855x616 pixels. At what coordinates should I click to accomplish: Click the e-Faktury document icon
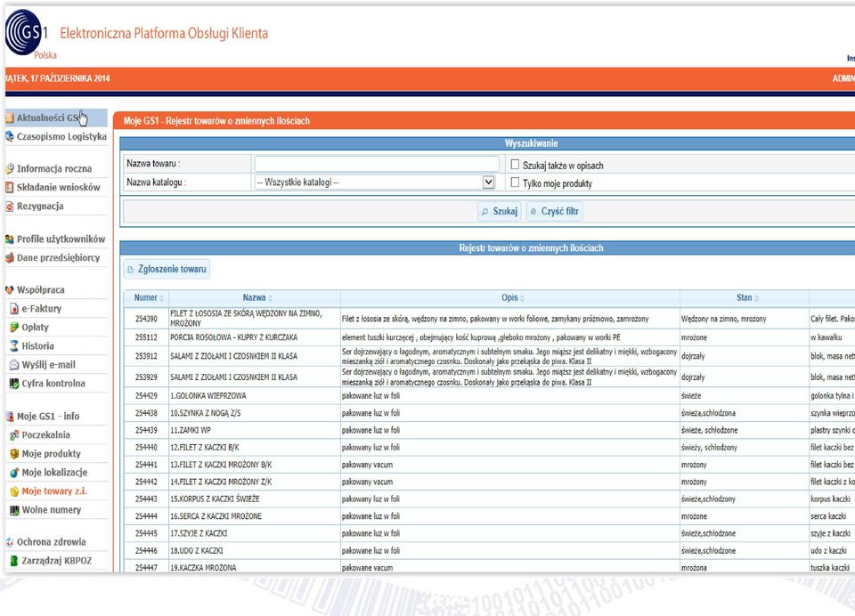pyautogui.click(x=15, y=309)
